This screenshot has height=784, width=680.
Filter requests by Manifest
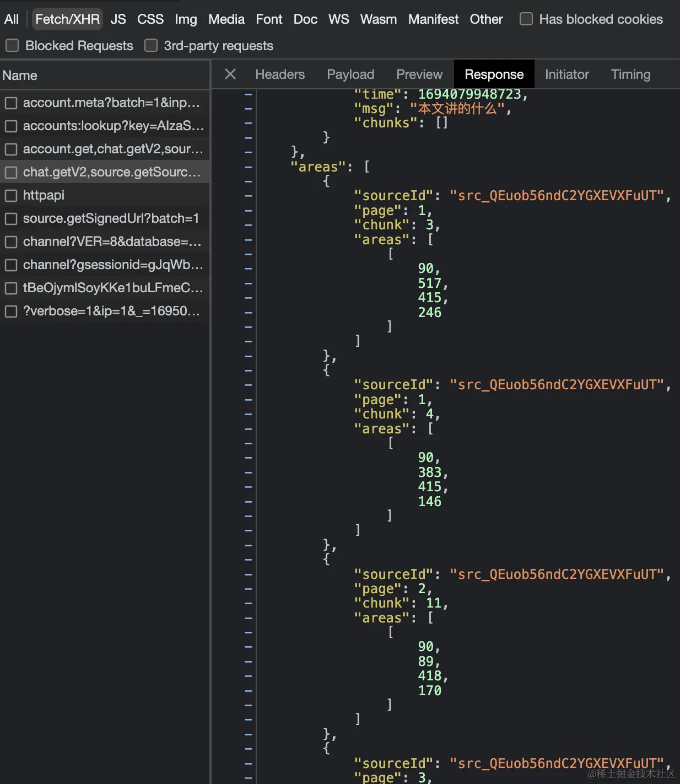tap(433, 19)
